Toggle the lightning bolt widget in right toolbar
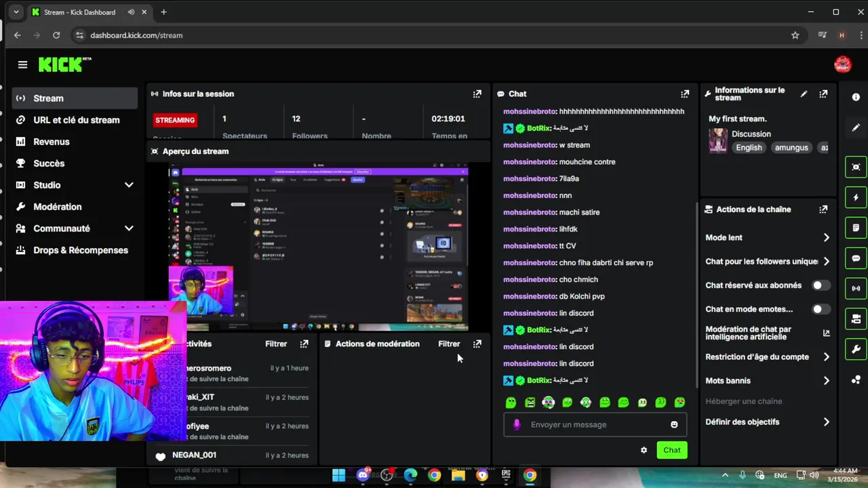The width and height of the screenshot is (868, 488). [x=856, y=197]
